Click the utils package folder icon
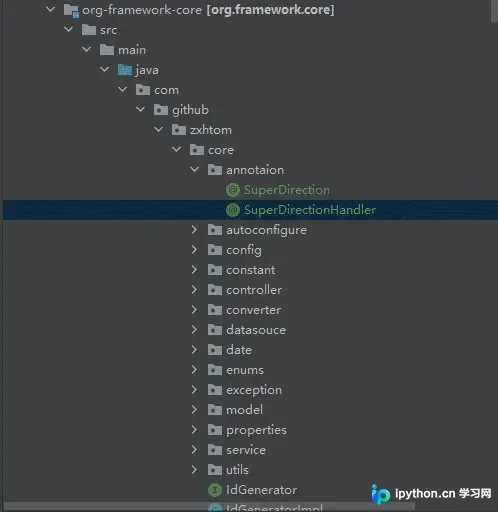Screen dimensions: 498x512 pos(215,470)
